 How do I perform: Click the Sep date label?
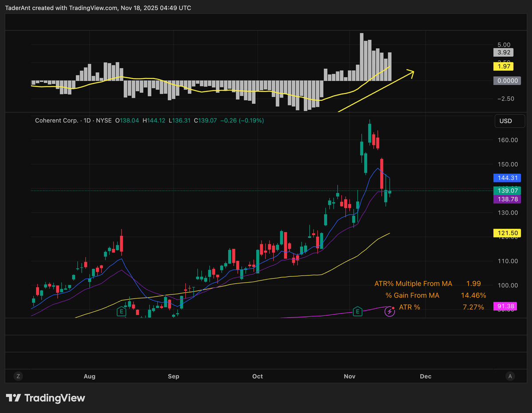[x=173, y=377]
